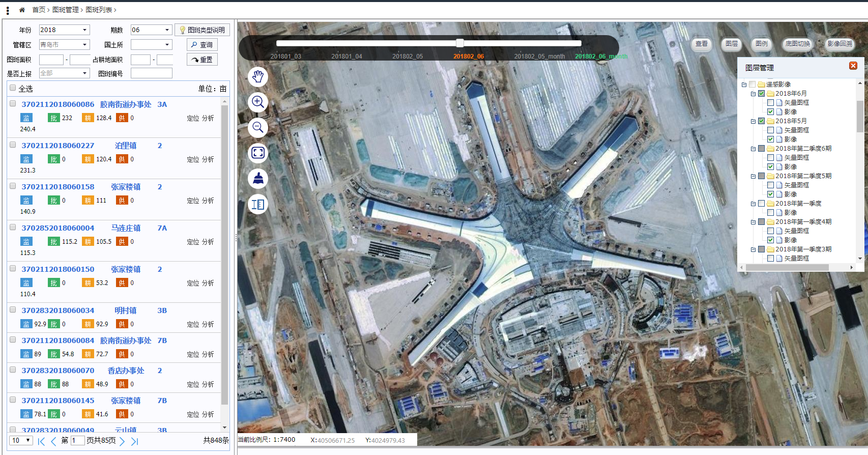Click 供 icon of 3702832018060070

[122, 384]
